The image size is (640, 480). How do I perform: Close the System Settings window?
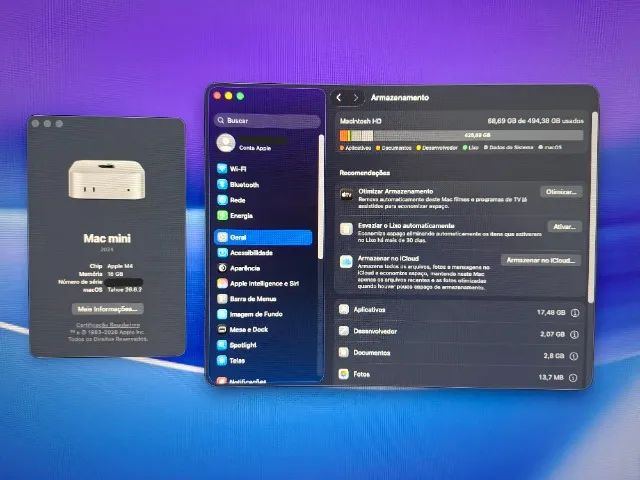pos(217,96)
